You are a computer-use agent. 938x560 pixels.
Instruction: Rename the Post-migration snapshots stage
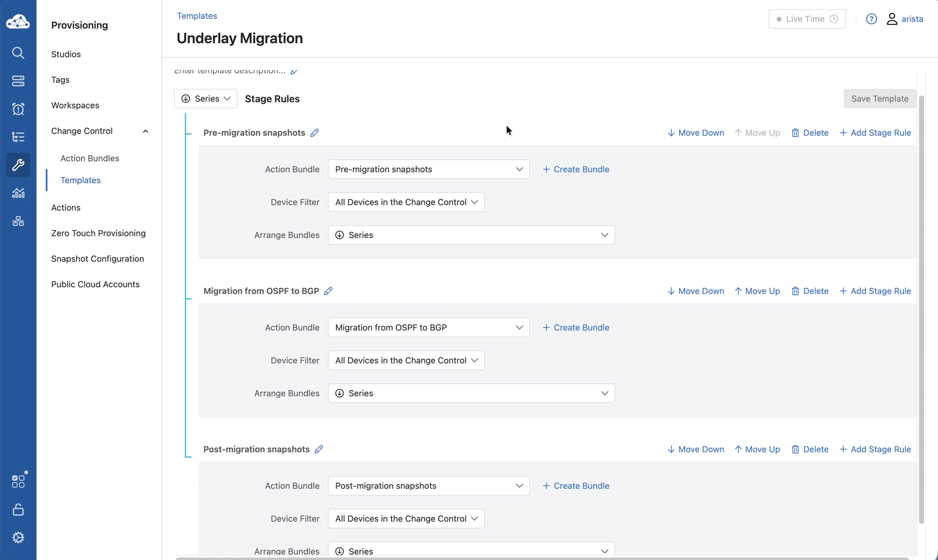(319, 449)
